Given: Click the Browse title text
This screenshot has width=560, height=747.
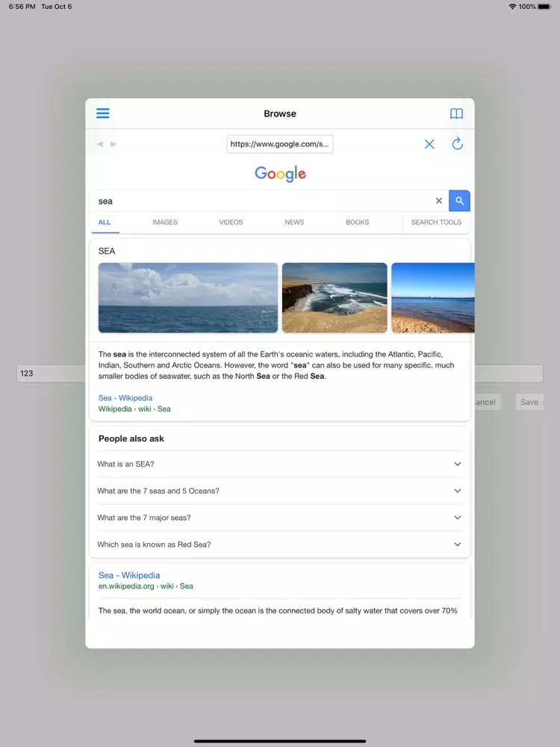Looking at the screenshot, I should (x=280, y=114).
